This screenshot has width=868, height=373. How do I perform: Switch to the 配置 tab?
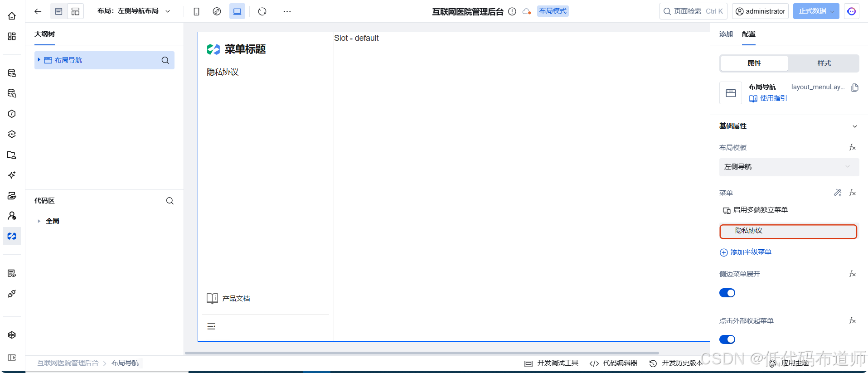748,34
